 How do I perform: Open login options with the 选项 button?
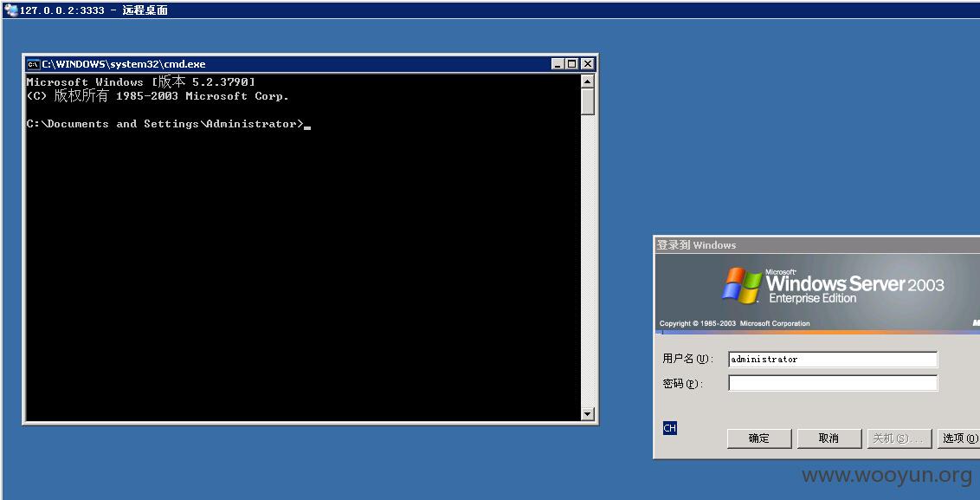[x=958, y=438]
